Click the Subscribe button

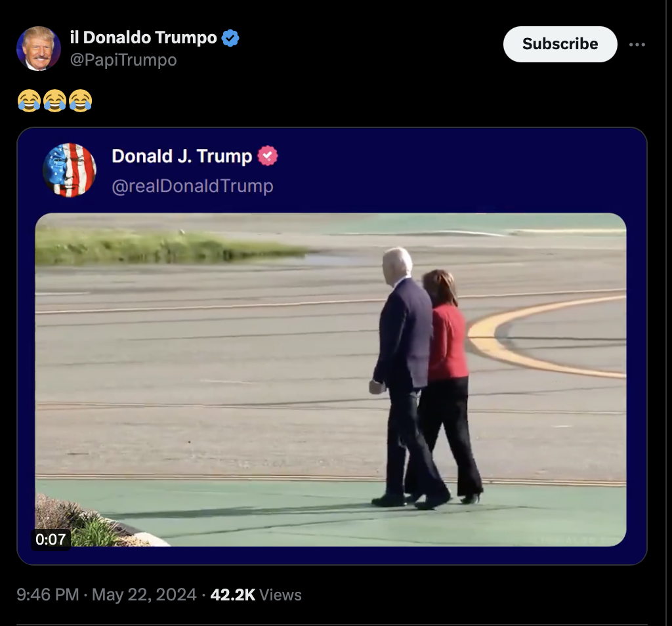click(x=560, y=44)
